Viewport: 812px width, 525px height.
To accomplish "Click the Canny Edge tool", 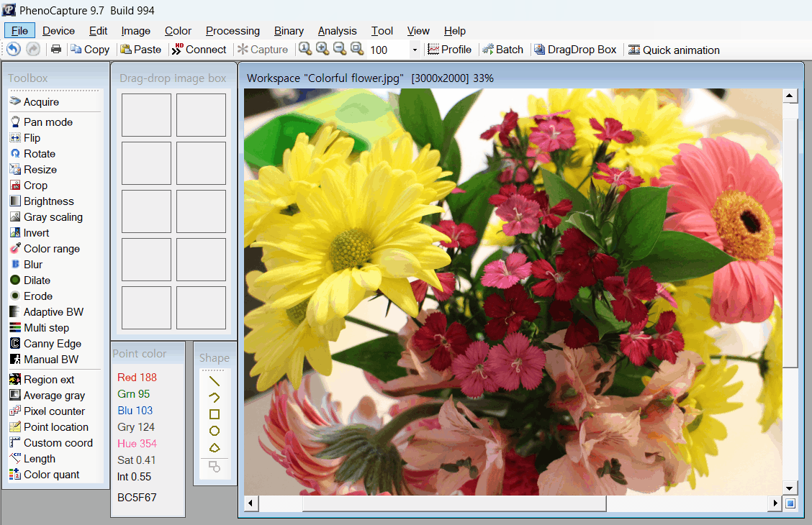I will click(x=52, y=344).
